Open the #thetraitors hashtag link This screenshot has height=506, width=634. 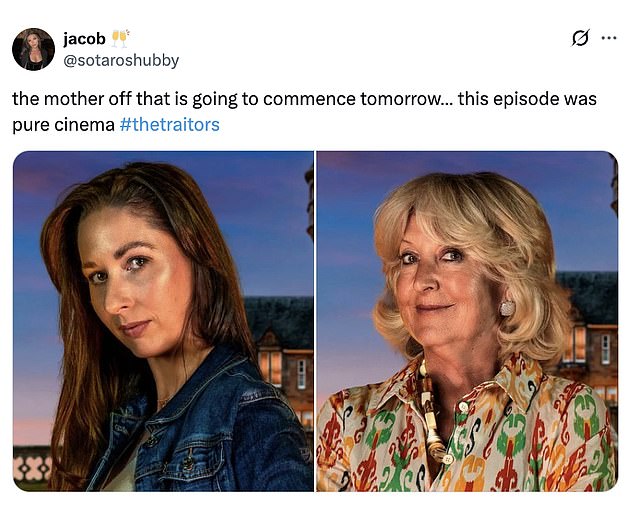point(170,125)
